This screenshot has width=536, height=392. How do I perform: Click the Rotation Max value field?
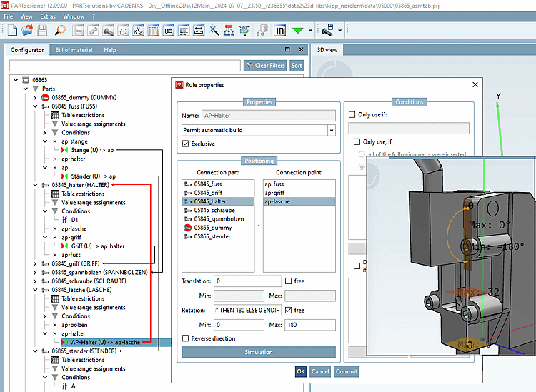(x=309, y=325)
